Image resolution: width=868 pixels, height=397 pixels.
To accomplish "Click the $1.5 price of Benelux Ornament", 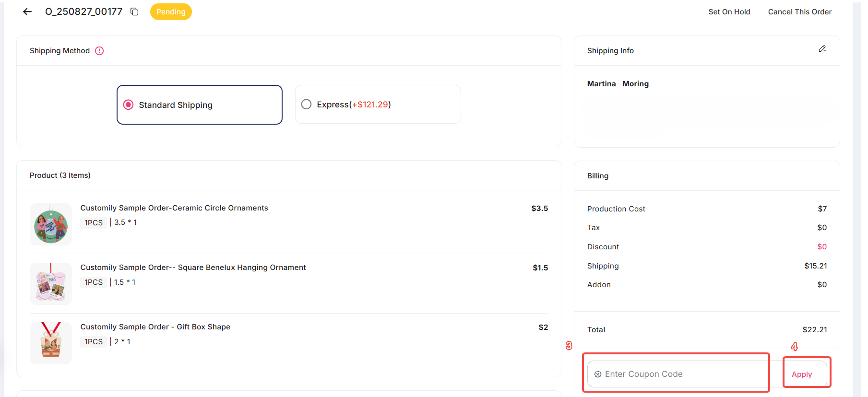I will pos(540,268).
